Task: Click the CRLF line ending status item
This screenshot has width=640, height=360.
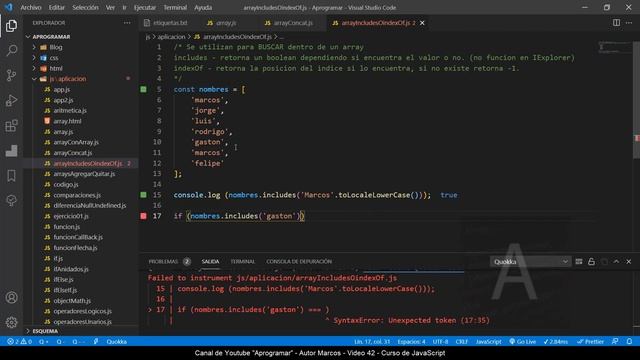Action: 462,342
